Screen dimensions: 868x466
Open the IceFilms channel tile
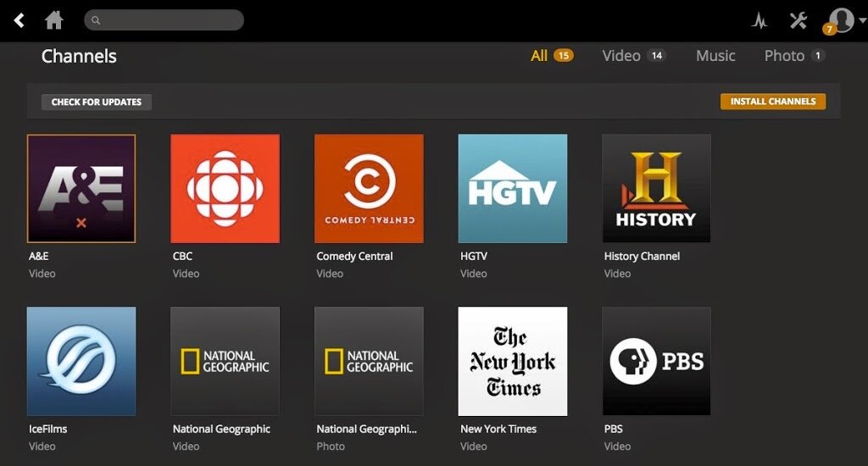pos(81,362)
